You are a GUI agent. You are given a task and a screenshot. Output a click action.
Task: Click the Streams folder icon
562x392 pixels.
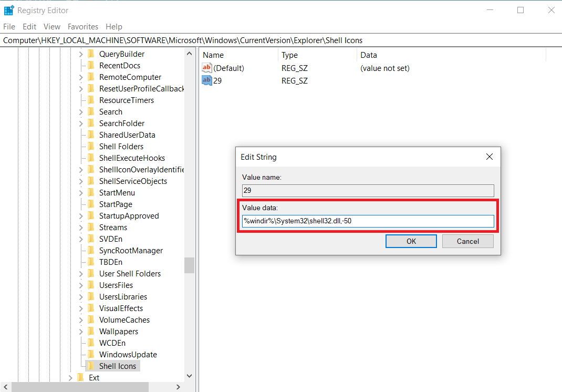coord(91,228)
